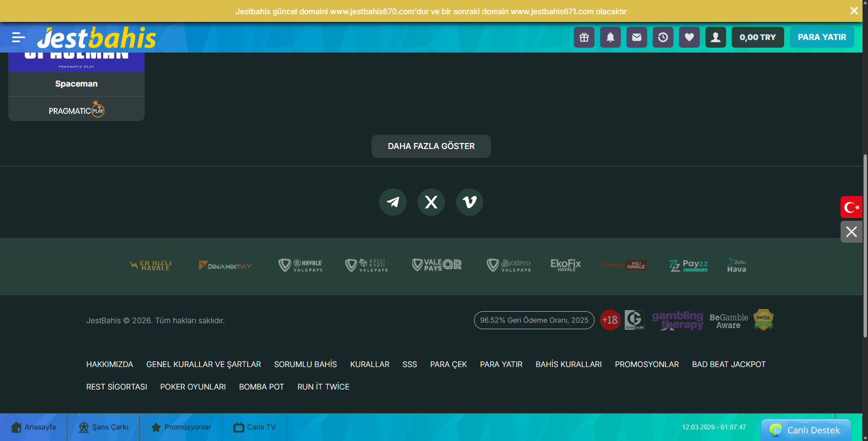
Task: Click the history clock icon
Action: 663,37
